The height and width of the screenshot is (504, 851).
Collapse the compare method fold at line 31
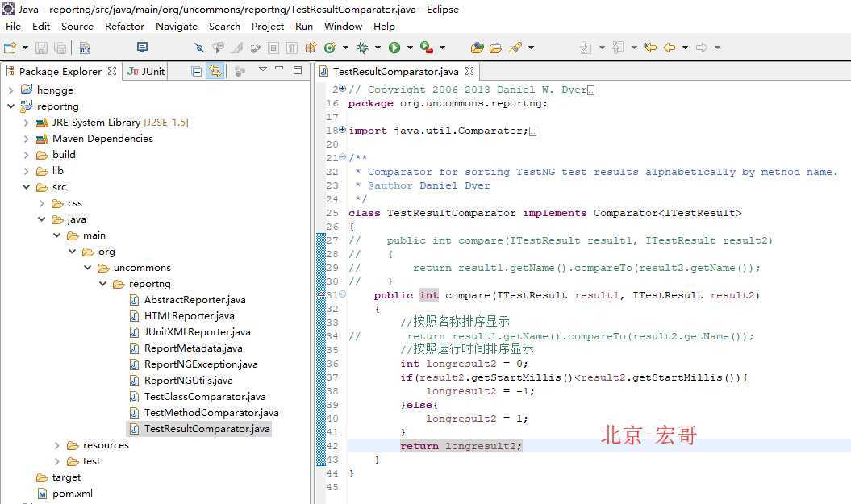tap(343, 294)
